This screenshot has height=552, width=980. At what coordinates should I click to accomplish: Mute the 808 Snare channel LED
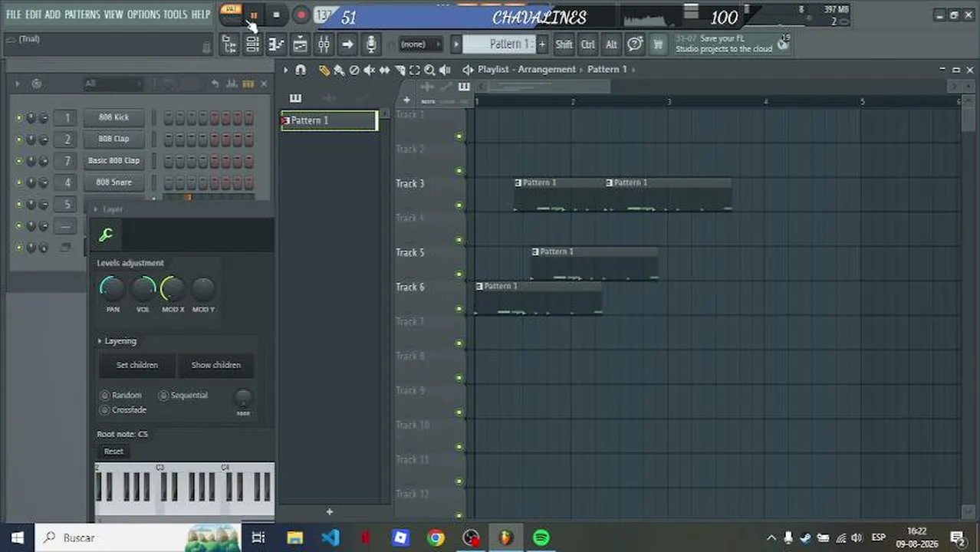click(x=19, y=182)
